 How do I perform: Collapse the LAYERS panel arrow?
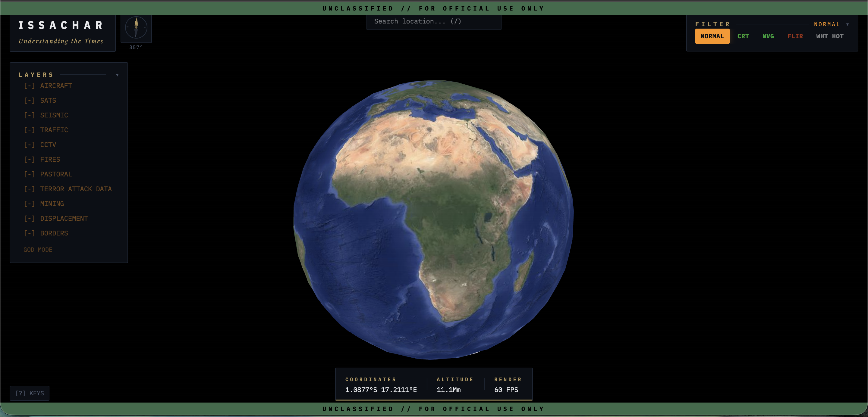pos(117,75)
